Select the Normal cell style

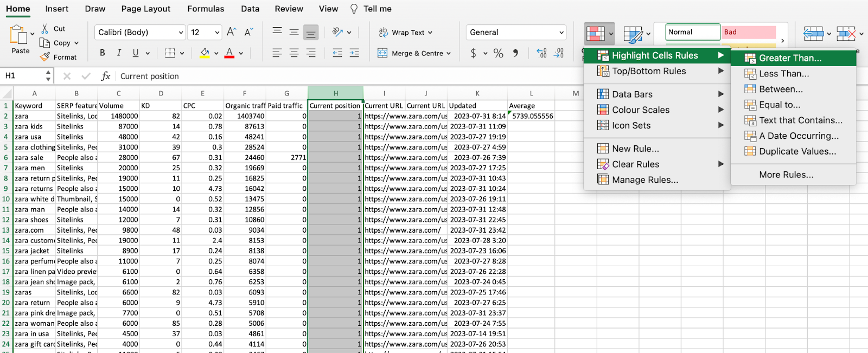click(x=693, y=32)
